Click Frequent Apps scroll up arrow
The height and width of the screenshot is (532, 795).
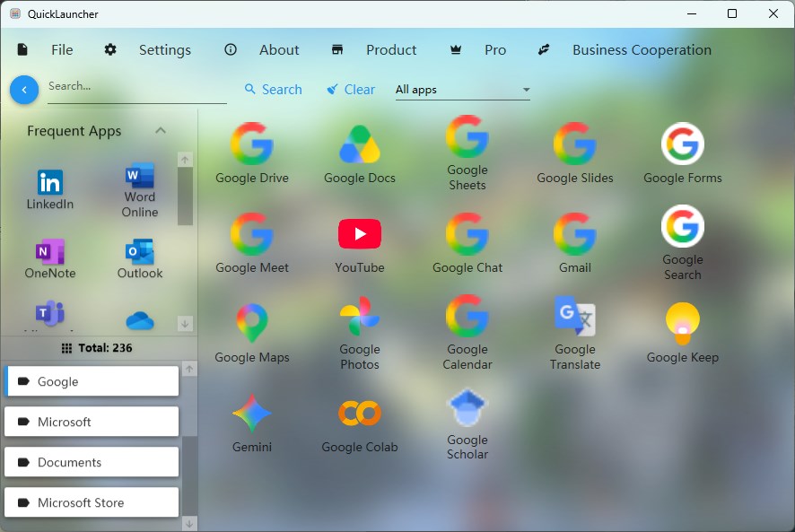point(185,160)
